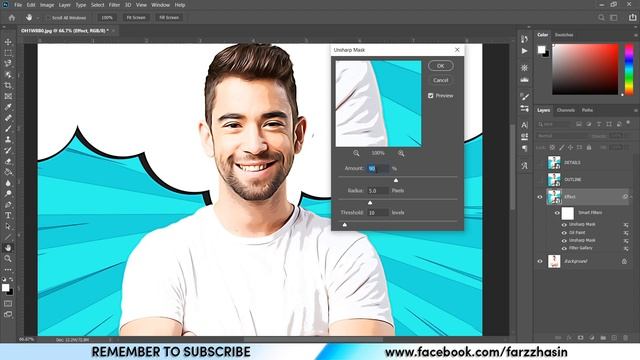The image size is (640, 360).
Task: Switch to the Paths tab
Action: [587, 110]
